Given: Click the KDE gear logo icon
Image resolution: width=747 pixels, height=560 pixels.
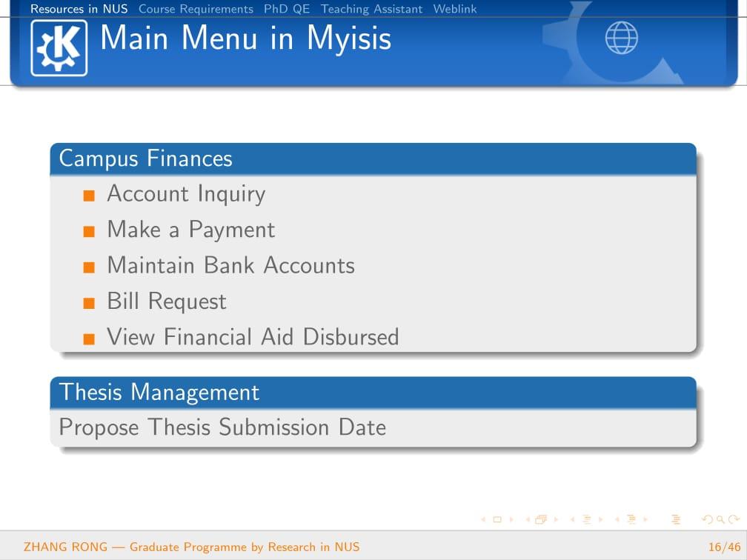Looking at the screenshot, I should (x=59, y=48).
